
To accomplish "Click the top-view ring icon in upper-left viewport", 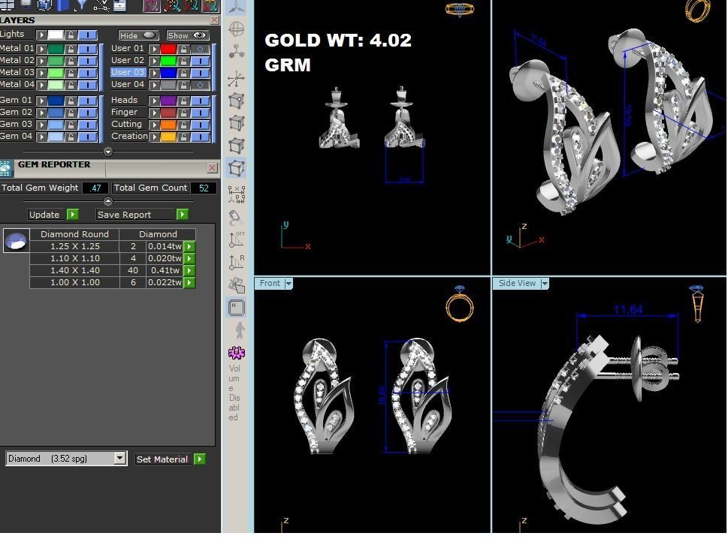I will point(460,9).
